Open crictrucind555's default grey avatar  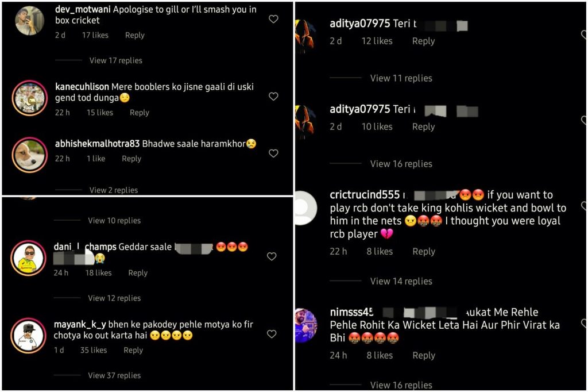click(305, 209)
